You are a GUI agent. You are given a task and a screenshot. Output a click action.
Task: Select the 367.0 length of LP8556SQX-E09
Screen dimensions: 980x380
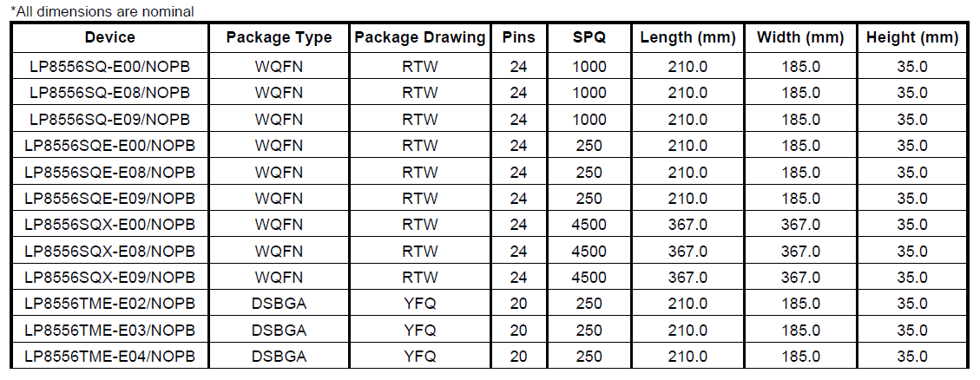point(687,278)
